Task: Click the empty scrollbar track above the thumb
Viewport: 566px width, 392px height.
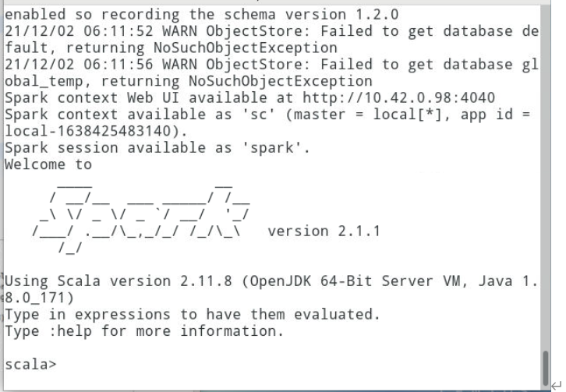Action: click(x=546, y=177)
